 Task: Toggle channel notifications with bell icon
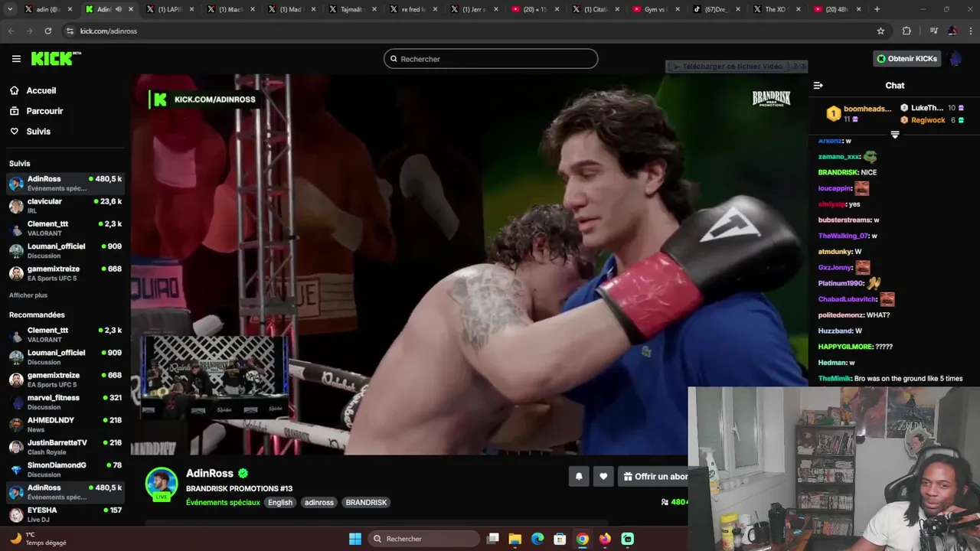tap(579, 477)
